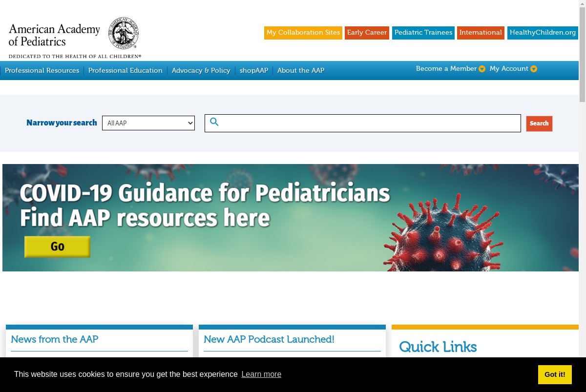586x392 pixels.
Task: Select Advocacy & Policy menu
Action: pos(201,70)
